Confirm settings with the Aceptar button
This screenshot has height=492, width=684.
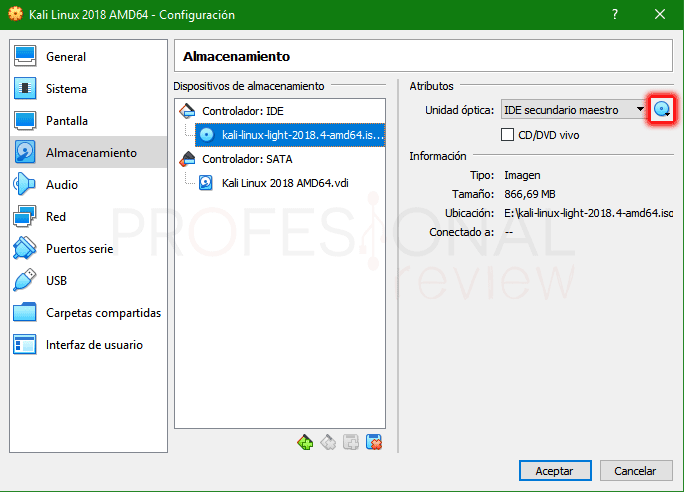tap(555, 471)
